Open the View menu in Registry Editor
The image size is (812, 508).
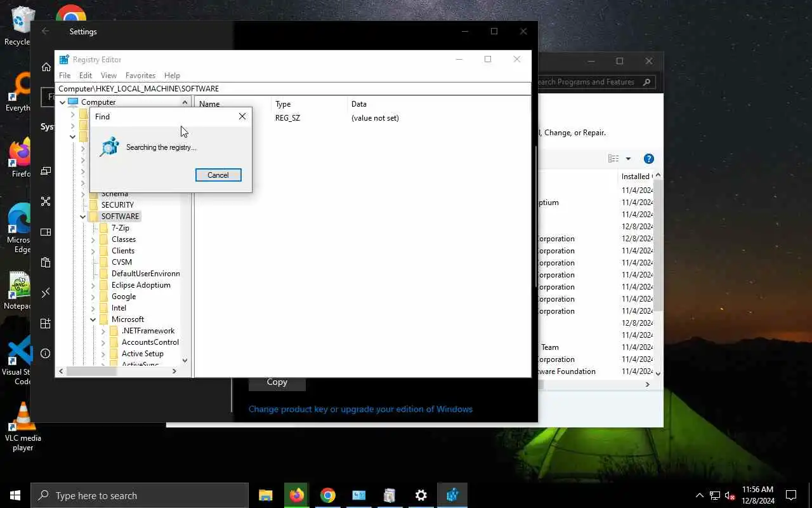coord(108,75)
